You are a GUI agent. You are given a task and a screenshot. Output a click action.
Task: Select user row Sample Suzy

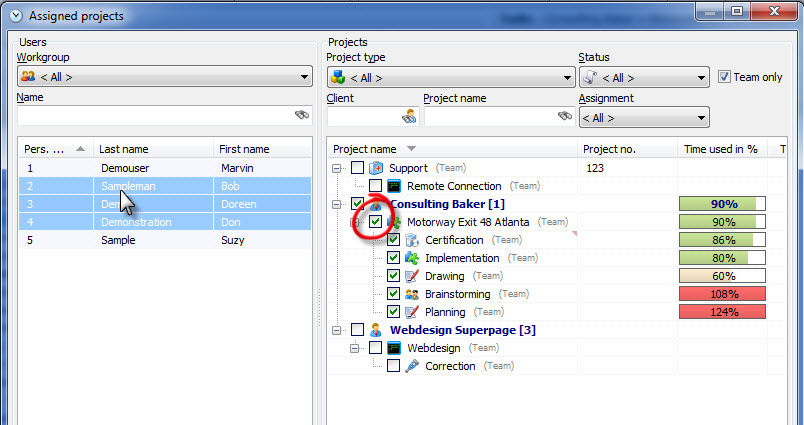click(165, 240)
